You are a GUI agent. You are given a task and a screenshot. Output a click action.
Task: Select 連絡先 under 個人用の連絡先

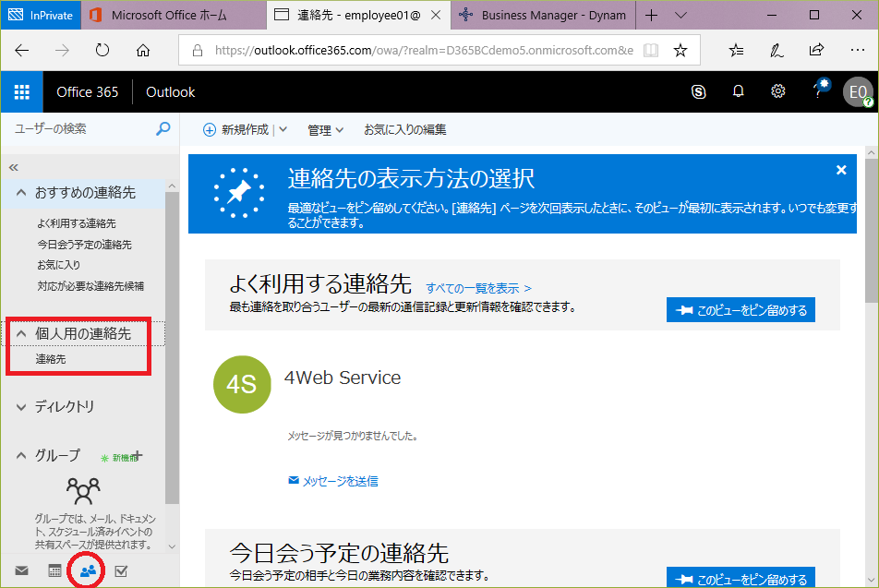tap(51, 359)
